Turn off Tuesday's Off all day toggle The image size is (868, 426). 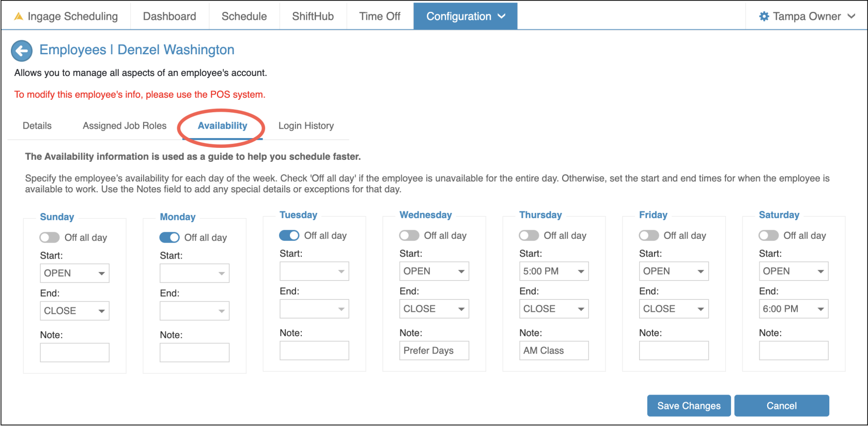point(289,235)
